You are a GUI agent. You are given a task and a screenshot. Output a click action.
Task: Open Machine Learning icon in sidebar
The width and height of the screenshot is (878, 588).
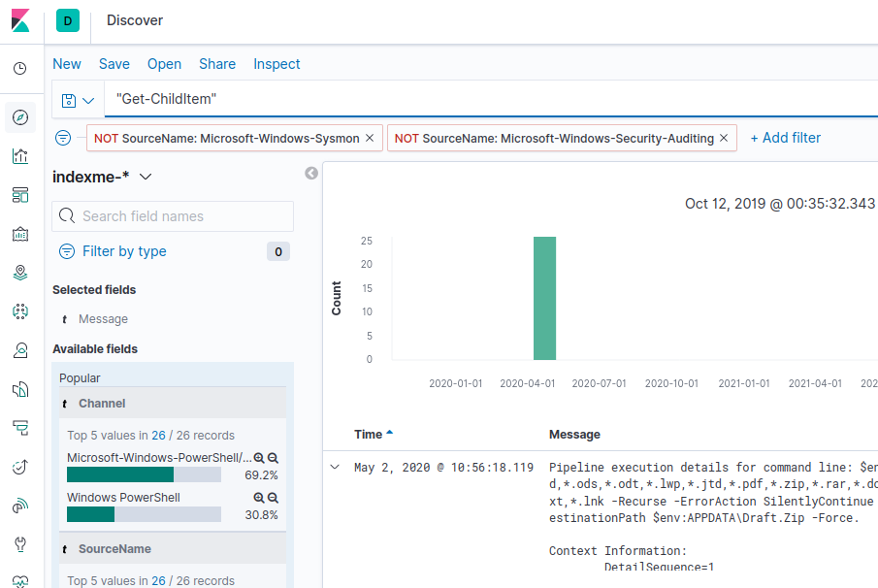[x=20, y=311]
